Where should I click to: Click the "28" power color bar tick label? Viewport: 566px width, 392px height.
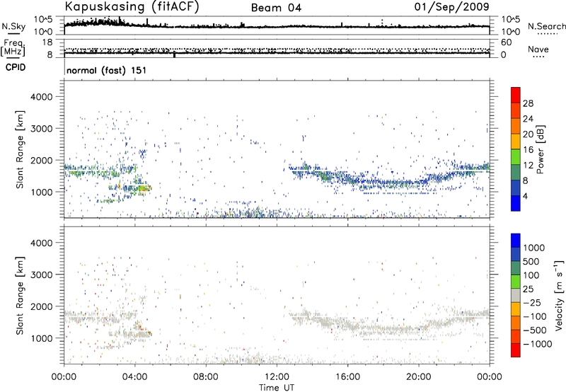528,103
